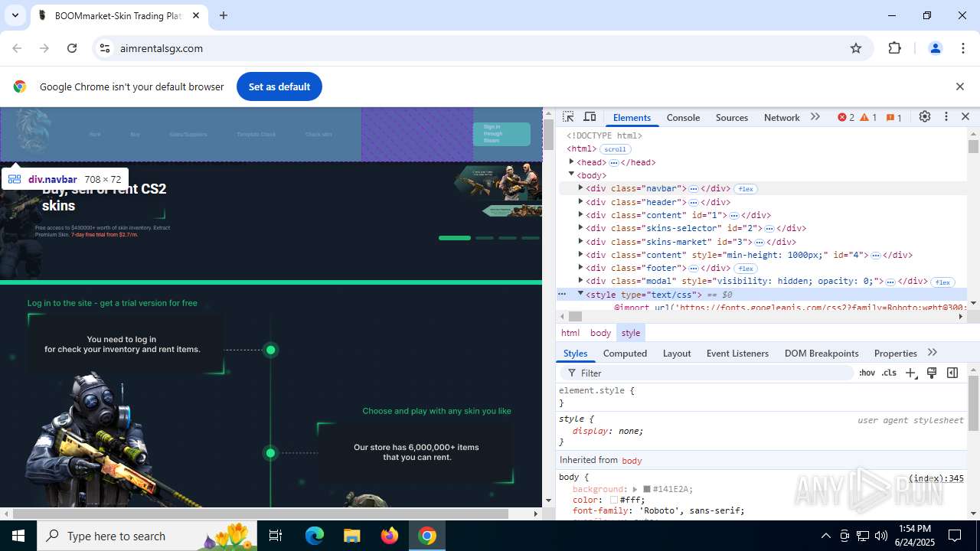Open the Chrome profile avatar
Image resolution: width=980 pixels, height=551 pixels.
tap(935, 48)
